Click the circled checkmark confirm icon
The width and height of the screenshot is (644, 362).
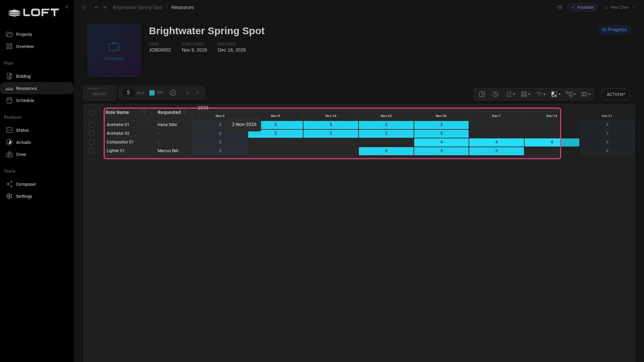click(x=173, y=93)
